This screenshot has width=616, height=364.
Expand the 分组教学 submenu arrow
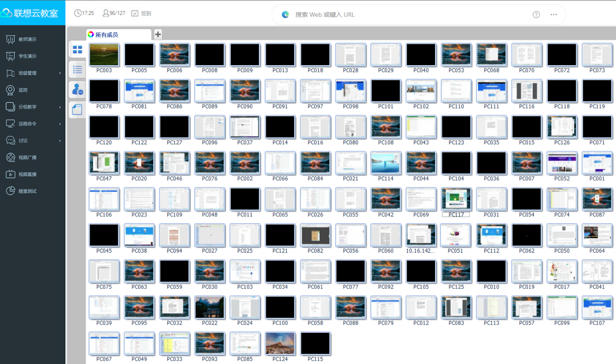[x=60, y=107]
